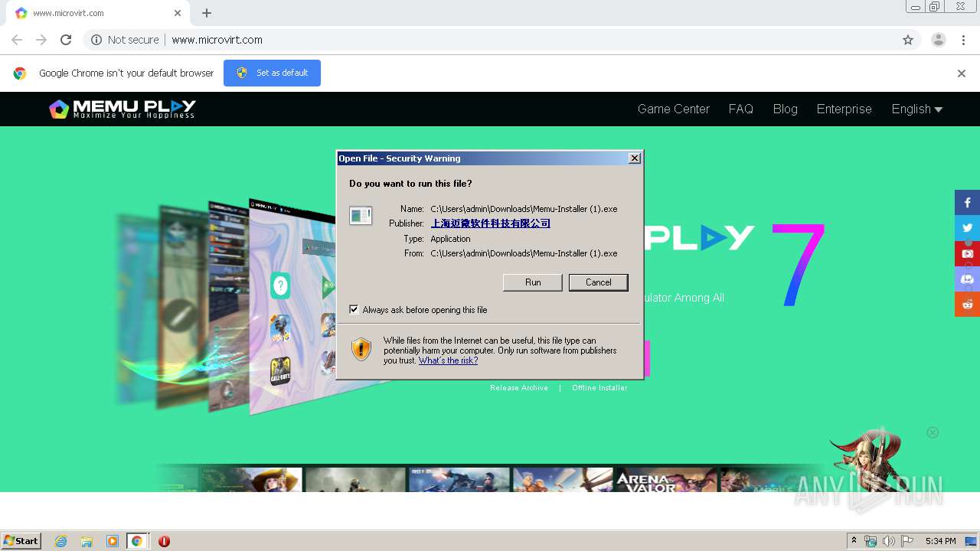Click the Chrome icon in the infobar
The width and height of the screenshot is (980, 551).
20,73
